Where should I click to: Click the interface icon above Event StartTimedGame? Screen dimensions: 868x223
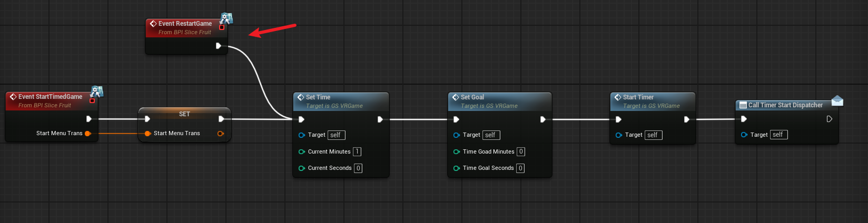coord(97,92)
